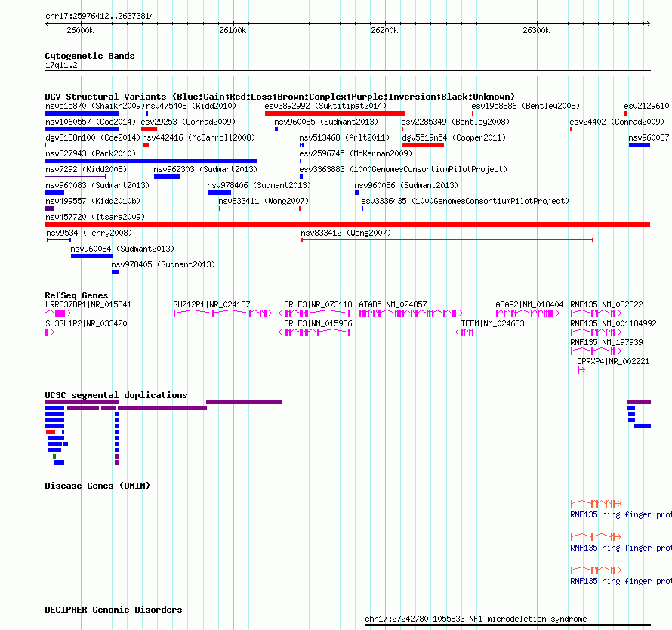The height and width of the screenshot is (630, 672).
Task: Click the dgv3138n100 (Coe2014) label
Action: pyautogui.click(x=93, y=137)
